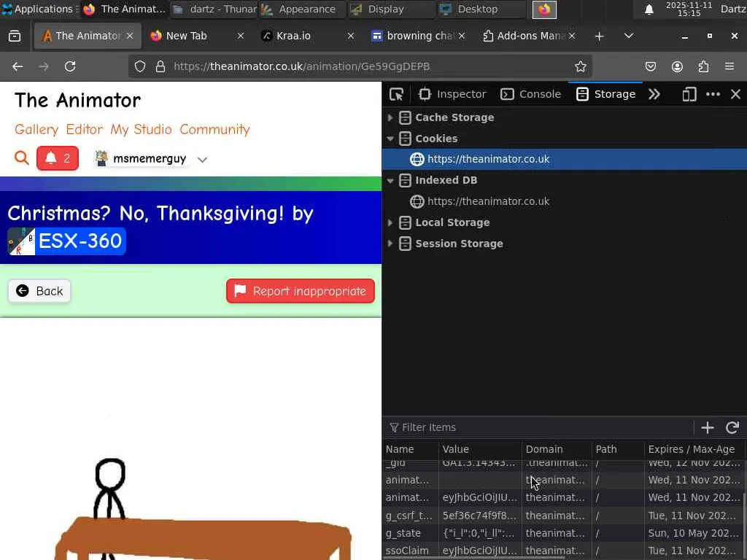Open Firefox View tab list icon
This screenshot has height=560, width=747.
coord(15,36)
